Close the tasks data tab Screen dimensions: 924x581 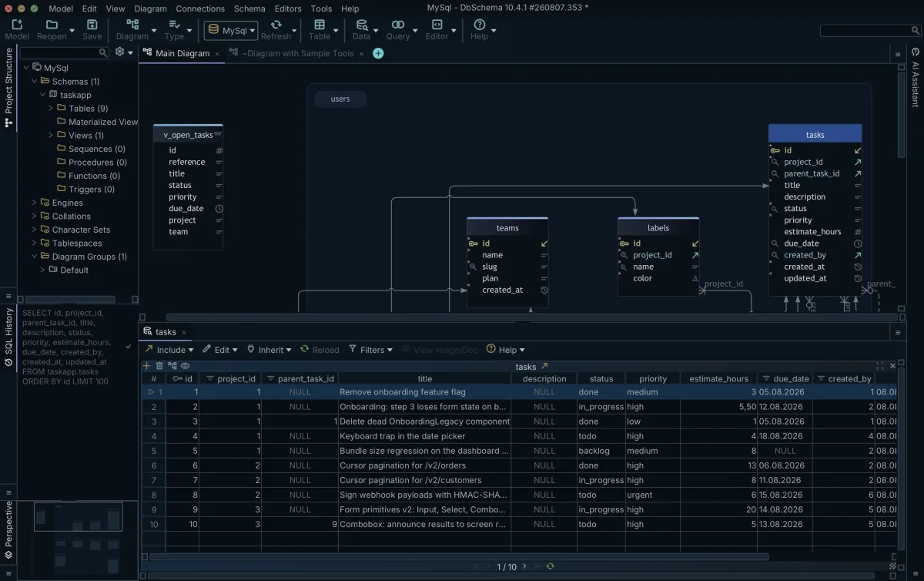[x=183, y=332]
